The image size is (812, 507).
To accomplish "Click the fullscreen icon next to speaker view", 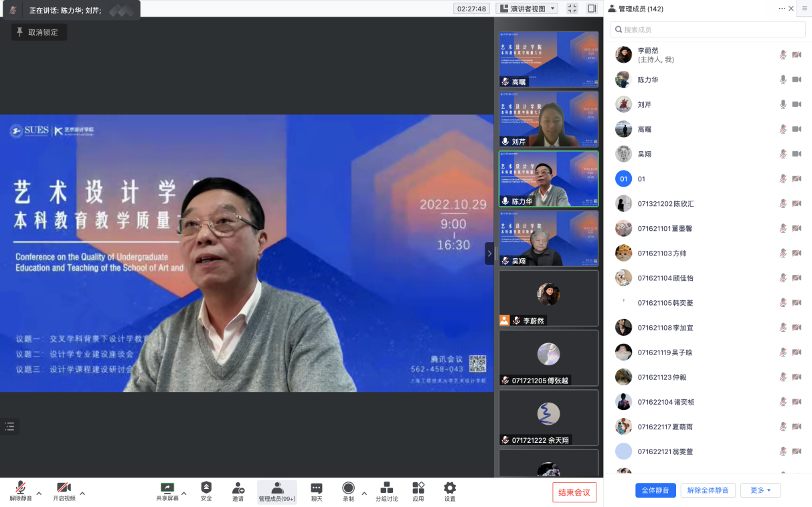I will (572, 9).
